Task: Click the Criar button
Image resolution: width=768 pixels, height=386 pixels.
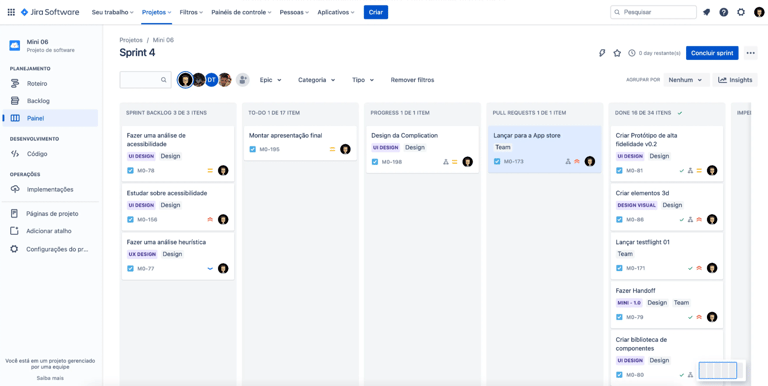Action: tap(376, 12)
